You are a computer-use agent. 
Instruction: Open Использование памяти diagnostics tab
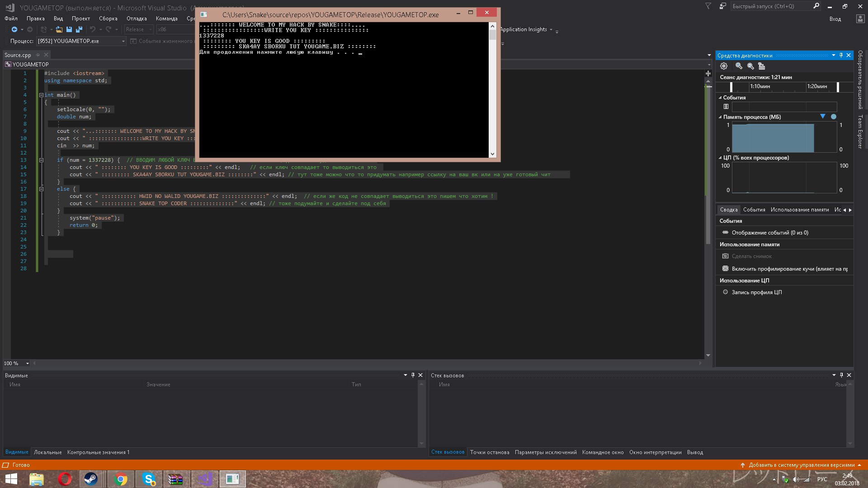pos(800,210)
